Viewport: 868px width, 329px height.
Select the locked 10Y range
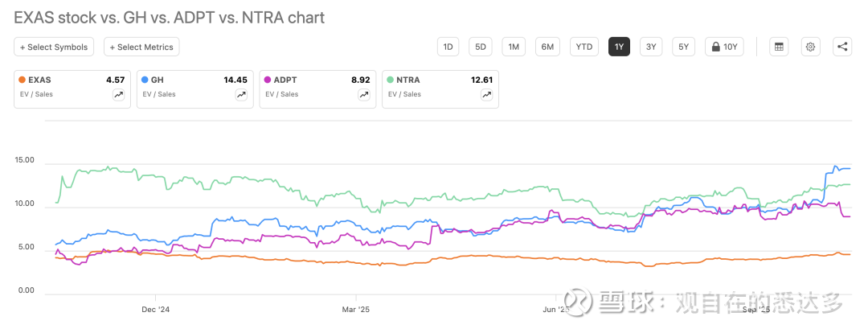[723, 47]
